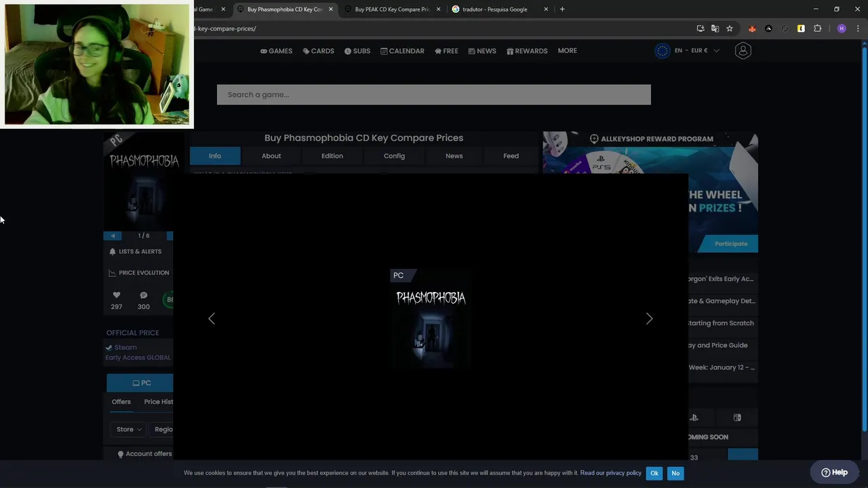Expand the MORE navigation menu
This screenshot has height=488, width=868.
pos(568,51)
